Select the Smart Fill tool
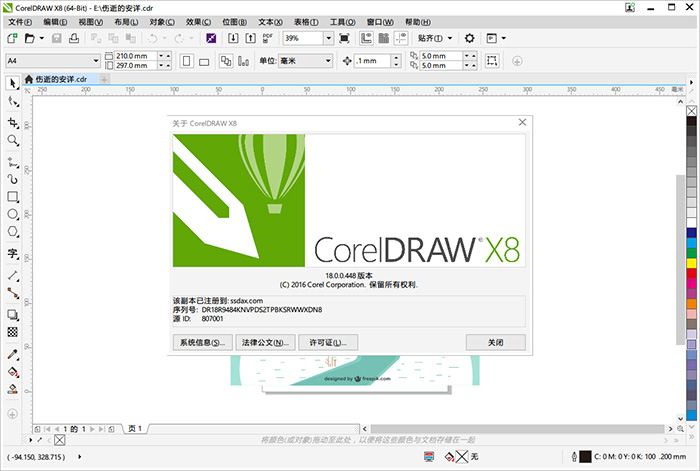This screenshot has height=471, width=700. (x=12, y=389)
